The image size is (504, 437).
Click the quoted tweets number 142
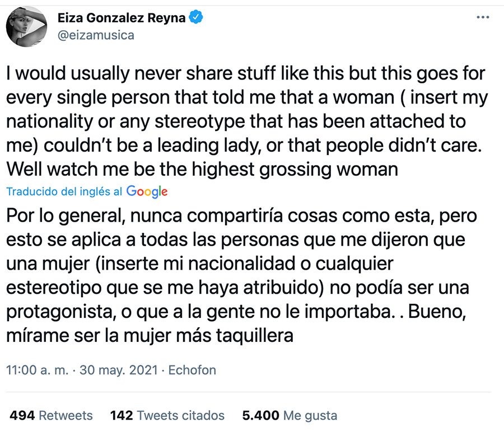click(122, 416)
